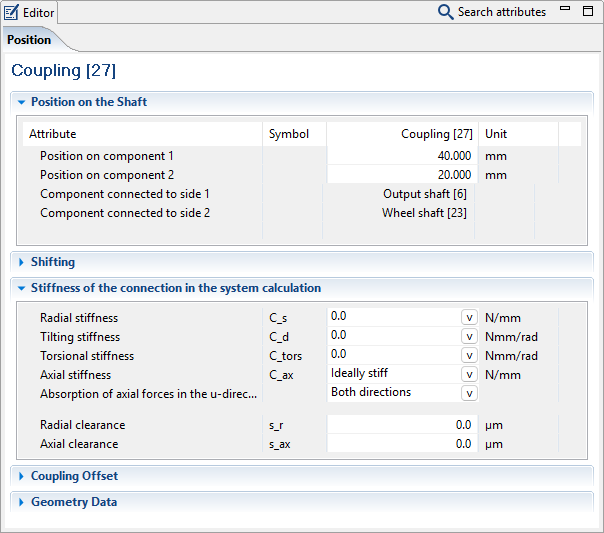
Task: Switch to the Position tab
Action: (x=29, y=40)
